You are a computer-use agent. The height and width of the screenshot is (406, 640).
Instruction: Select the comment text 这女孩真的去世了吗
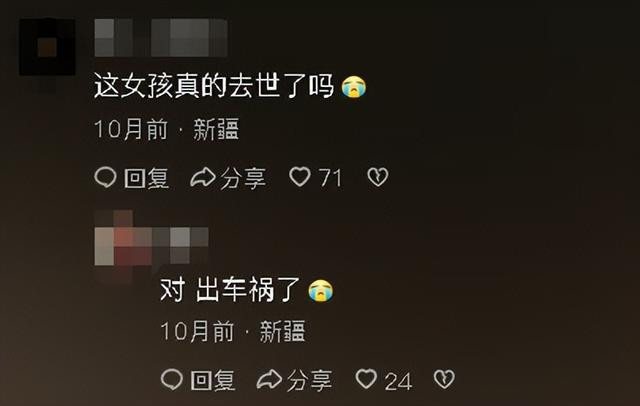click(214, 86)
